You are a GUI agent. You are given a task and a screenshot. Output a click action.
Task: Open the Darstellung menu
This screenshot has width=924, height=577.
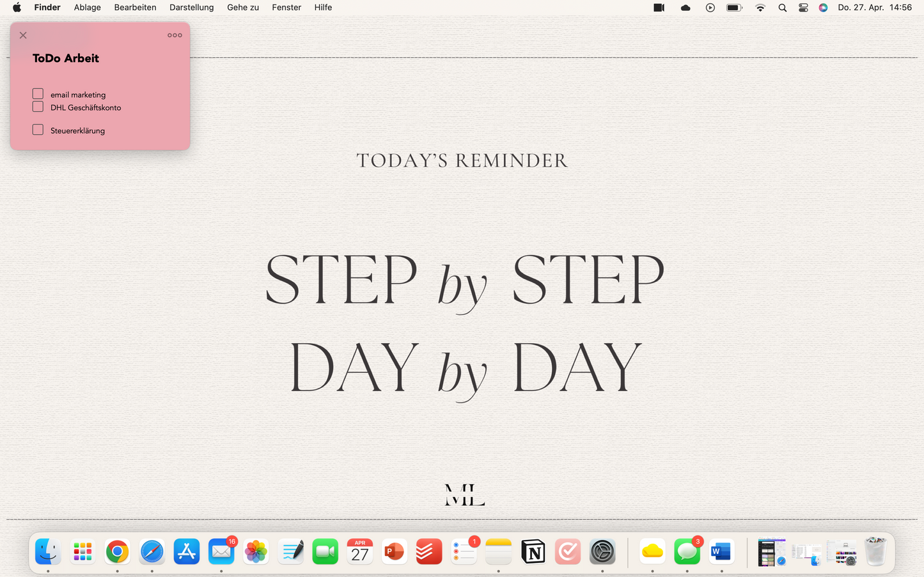coord(191,8)
